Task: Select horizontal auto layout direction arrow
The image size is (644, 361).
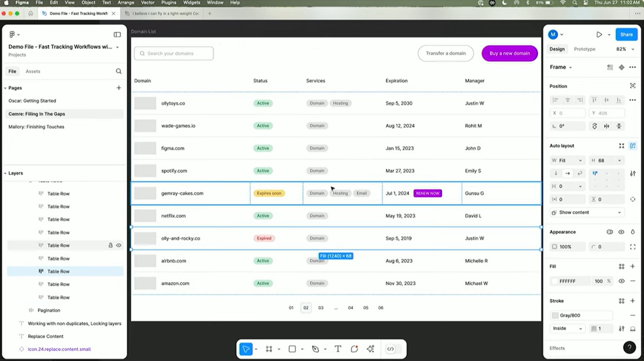Action: (x=567, y=173)
